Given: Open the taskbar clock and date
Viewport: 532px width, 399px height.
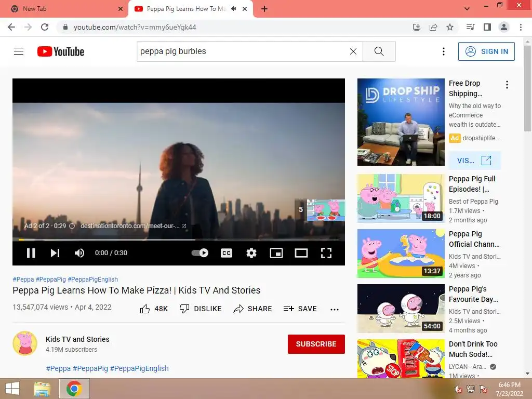Looking at the screenshot, I should 509,389.
